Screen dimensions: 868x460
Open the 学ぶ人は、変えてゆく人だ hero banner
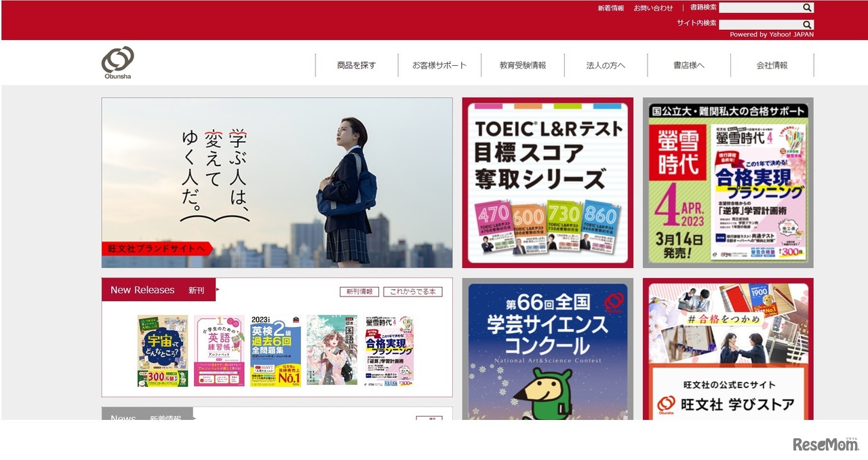[277, 183]
